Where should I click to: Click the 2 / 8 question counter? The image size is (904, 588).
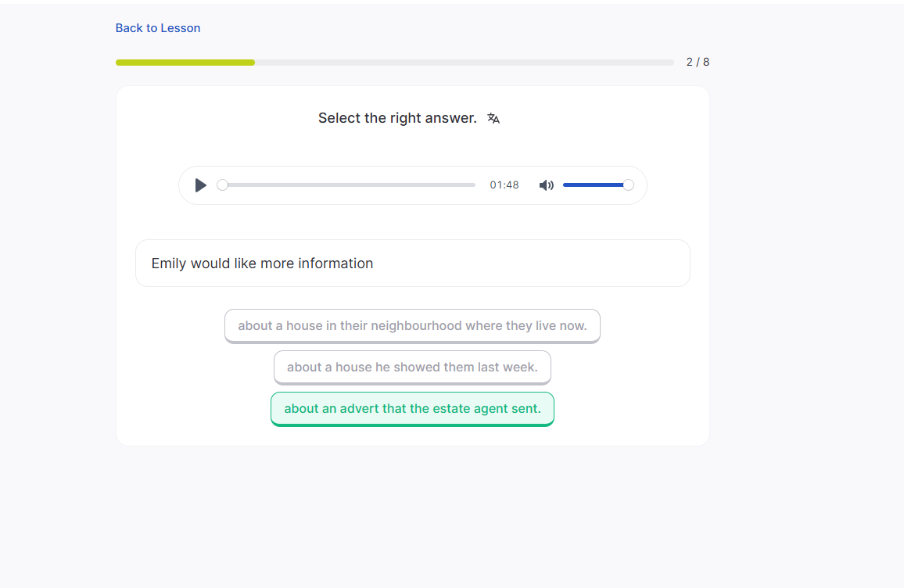698,62
